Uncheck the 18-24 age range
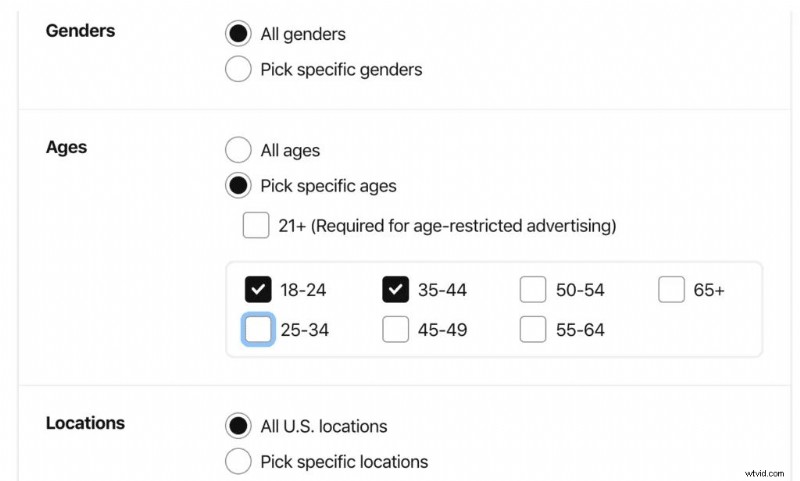 point(258,290)
